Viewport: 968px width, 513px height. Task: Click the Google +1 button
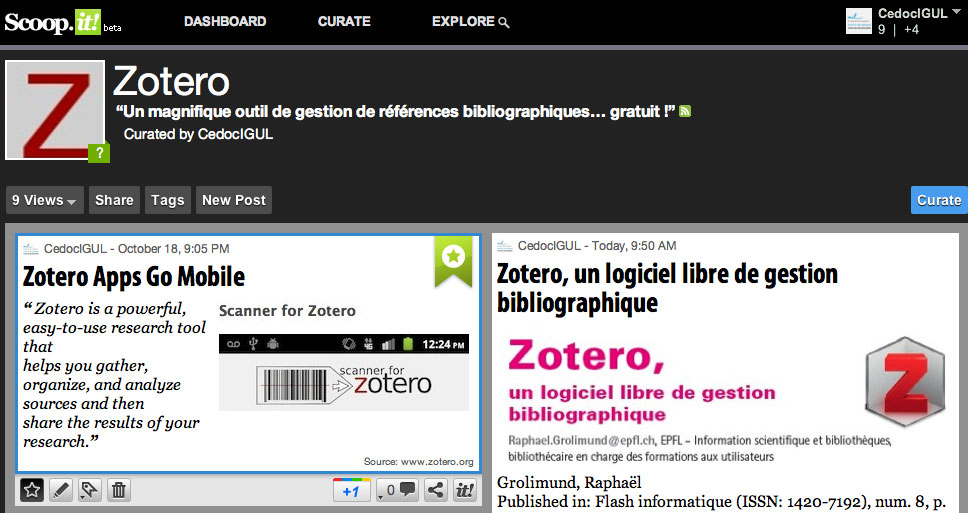[x=351, y=490]
